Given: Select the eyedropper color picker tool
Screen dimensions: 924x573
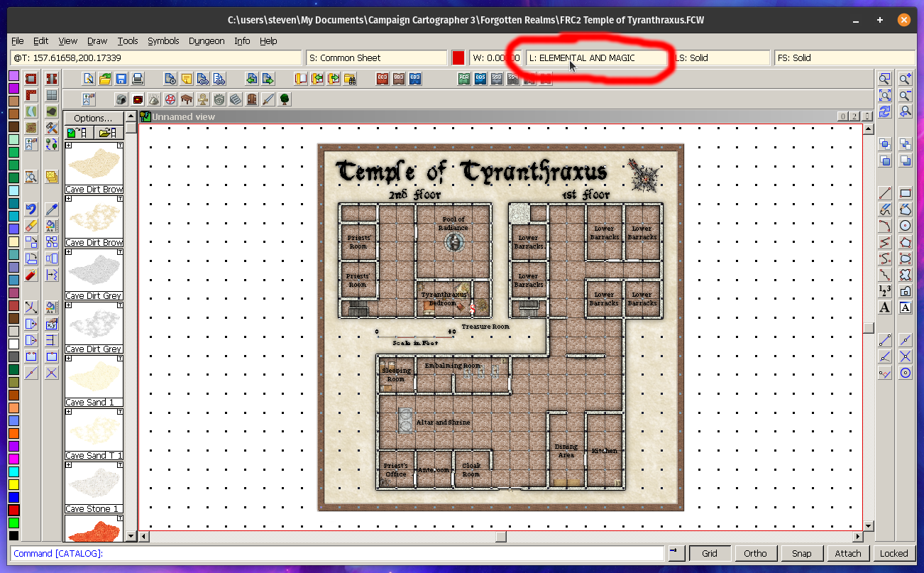Looking at the screenshot, I should (x=51, y=209).
